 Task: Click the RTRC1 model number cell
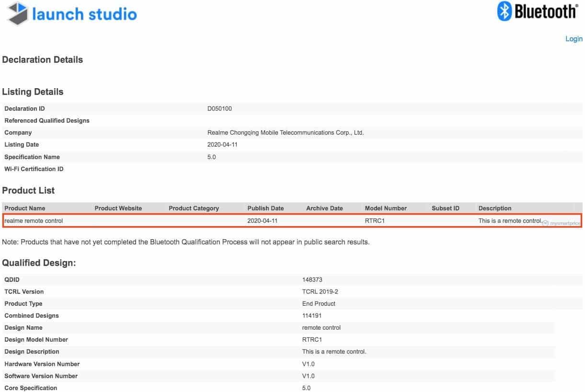tap(375, 221)
